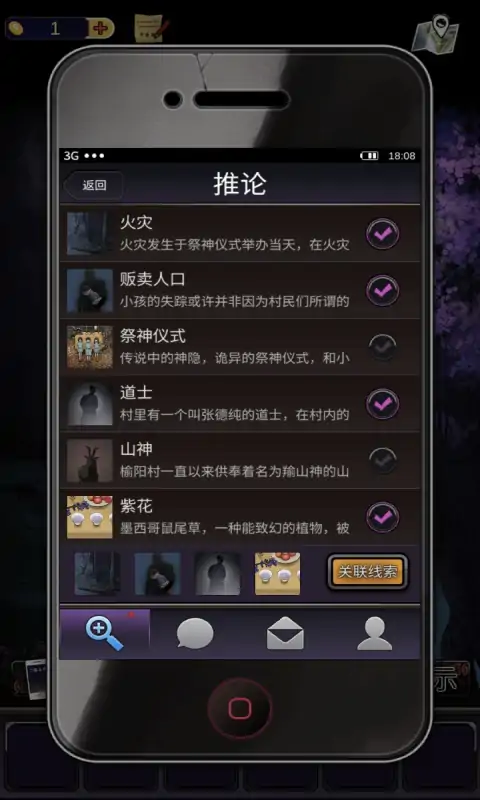Remove the priest silhouette from selected clues tray
The width and height of the screenshot is (480, 800).
[x=217, y=573]
